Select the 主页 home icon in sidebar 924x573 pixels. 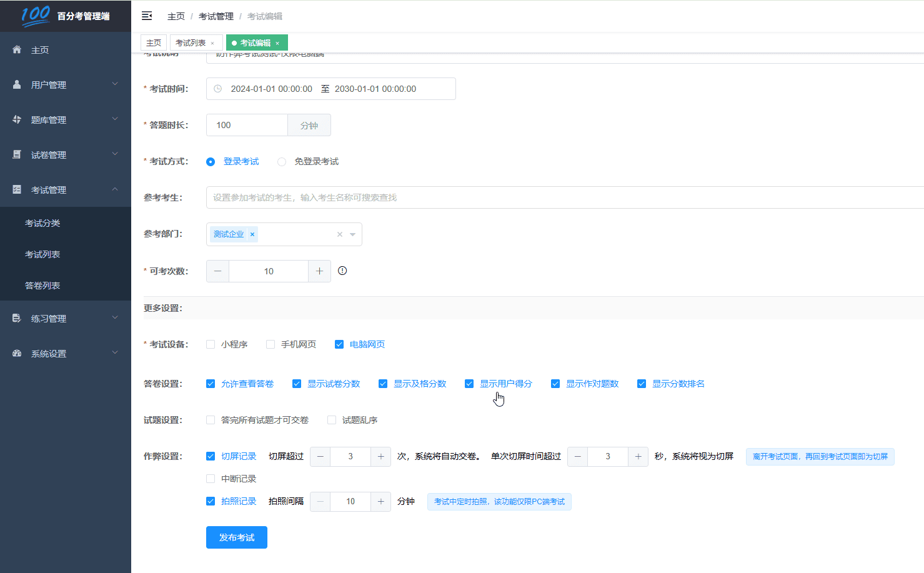tap(17, 49)
